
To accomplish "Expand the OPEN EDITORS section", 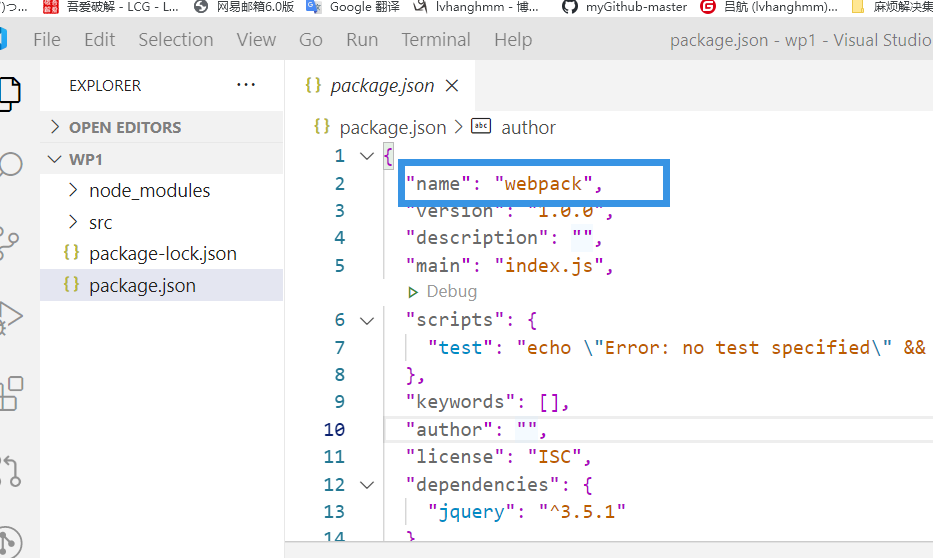I will click(161, 127).
